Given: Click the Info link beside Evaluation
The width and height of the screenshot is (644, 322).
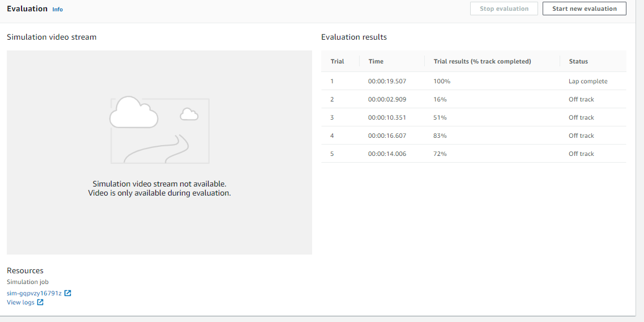Looking at the screenshot, I should [x=57, y=10].
